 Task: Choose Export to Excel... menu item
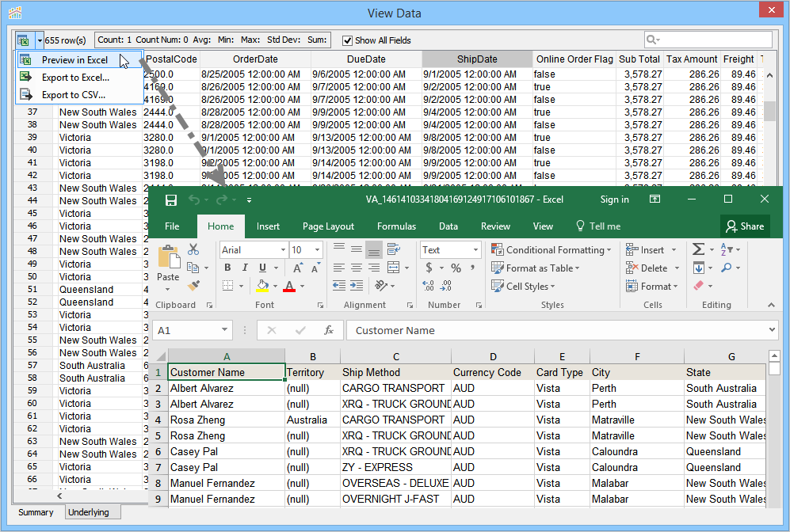point(75,78)
